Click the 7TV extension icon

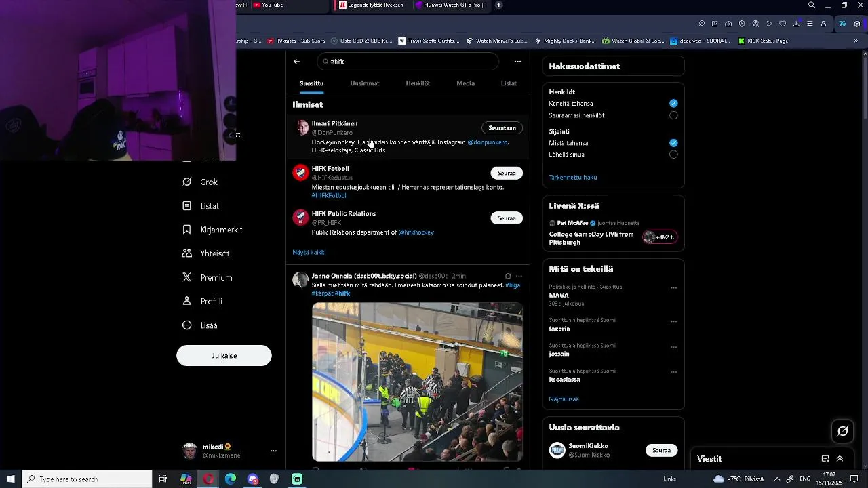[x=842, y=24]
